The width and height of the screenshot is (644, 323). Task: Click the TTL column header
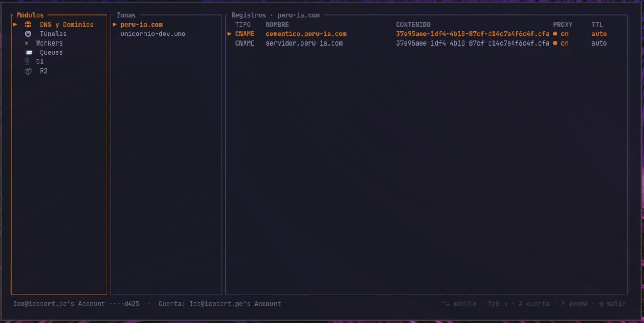[597, 25]
